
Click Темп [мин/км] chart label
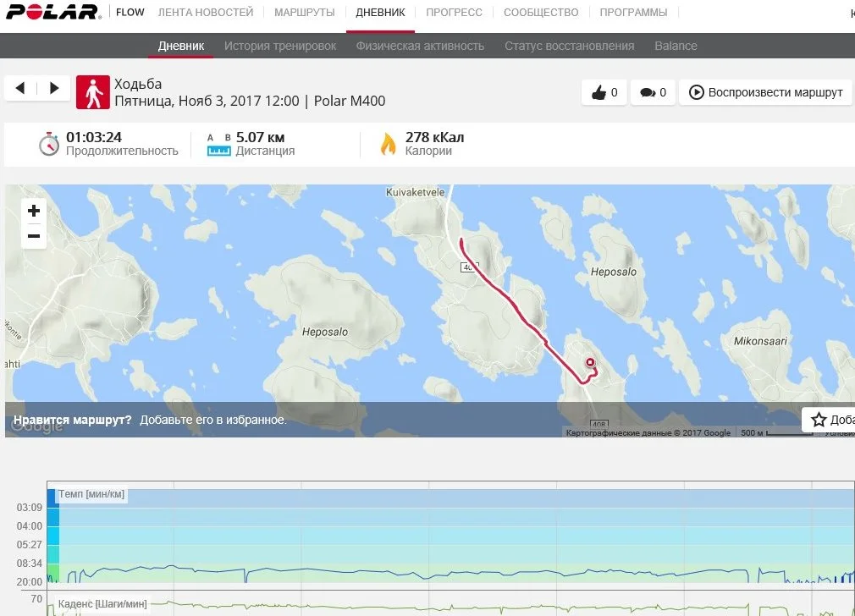click(x=91, y=494)
